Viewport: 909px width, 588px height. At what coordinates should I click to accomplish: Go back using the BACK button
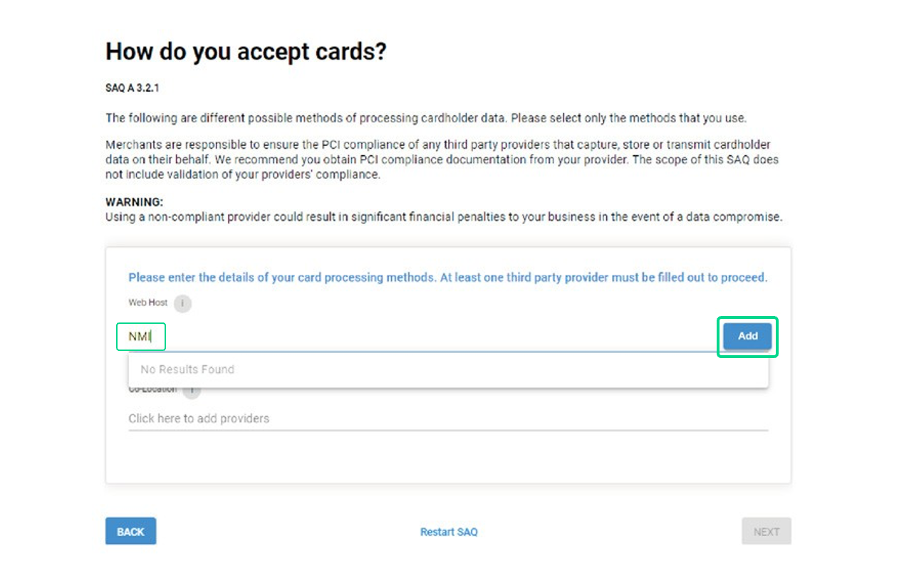pyautogui.click(x=130, y=530)
